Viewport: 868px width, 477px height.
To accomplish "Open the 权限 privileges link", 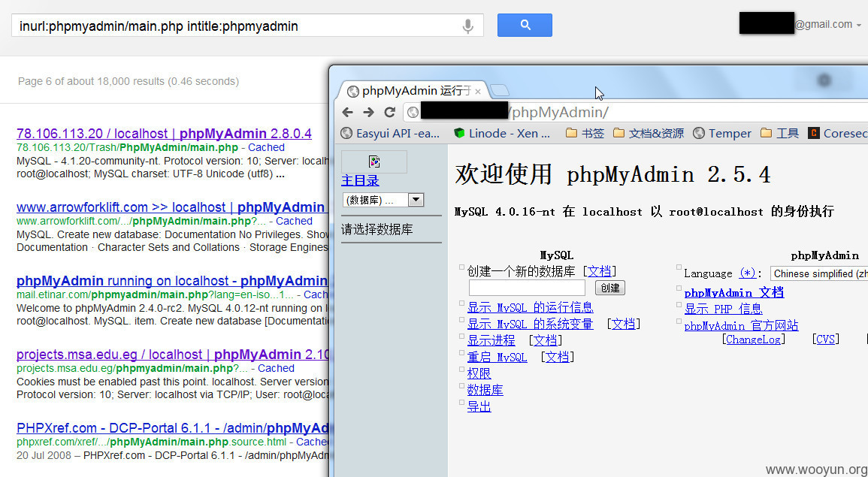I will coord(479,374).
